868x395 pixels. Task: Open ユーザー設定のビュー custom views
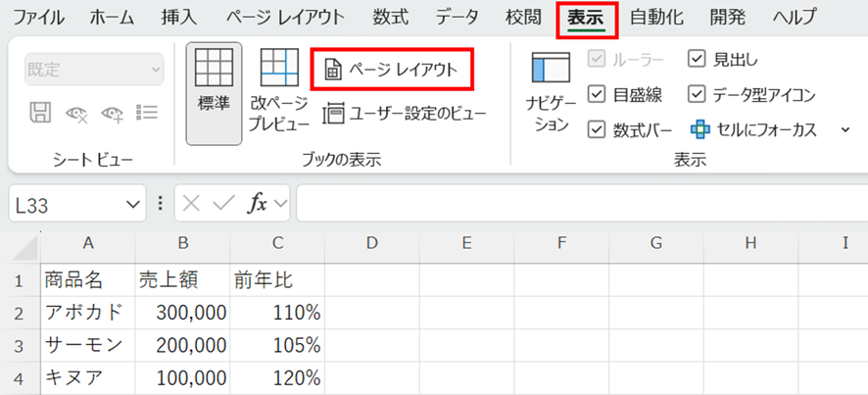pos(405,114)
